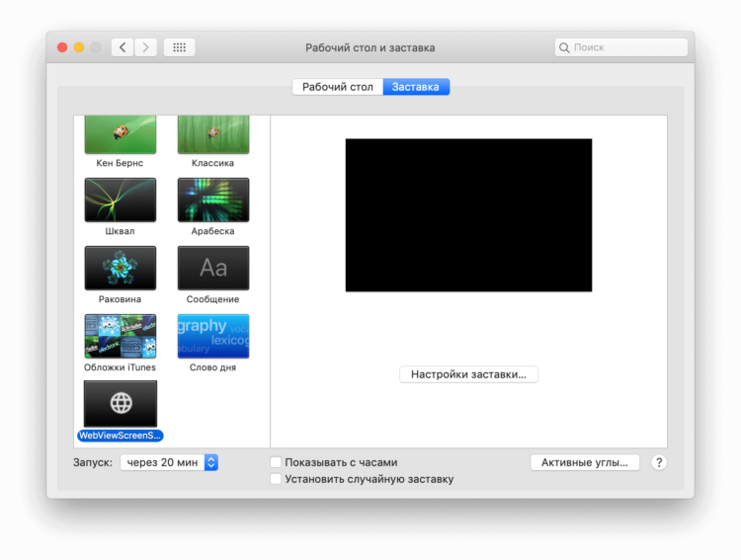Choose the Шквал screensaver thumbnail
741x560 pixels.
120,200
